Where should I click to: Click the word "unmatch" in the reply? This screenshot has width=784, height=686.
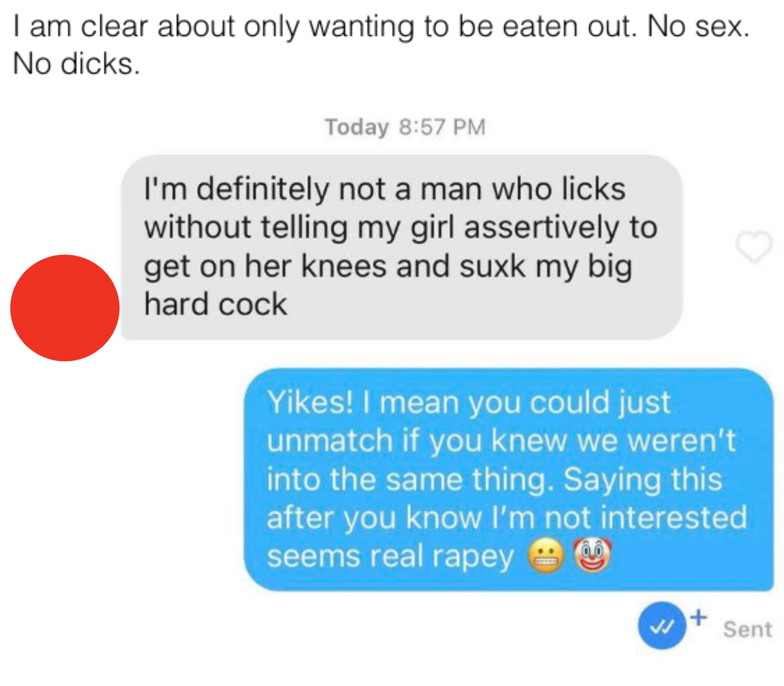[330, 441]
